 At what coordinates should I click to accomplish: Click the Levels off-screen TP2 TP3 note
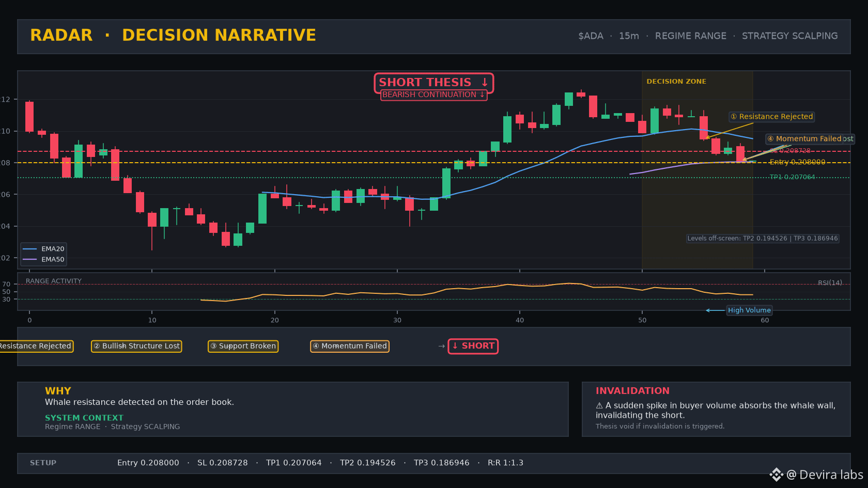763,239
